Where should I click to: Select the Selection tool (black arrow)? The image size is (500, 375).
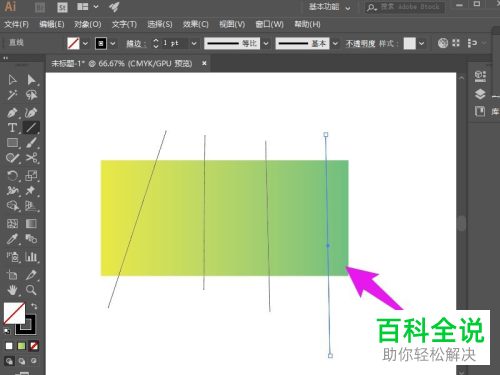tap(12, 80)
